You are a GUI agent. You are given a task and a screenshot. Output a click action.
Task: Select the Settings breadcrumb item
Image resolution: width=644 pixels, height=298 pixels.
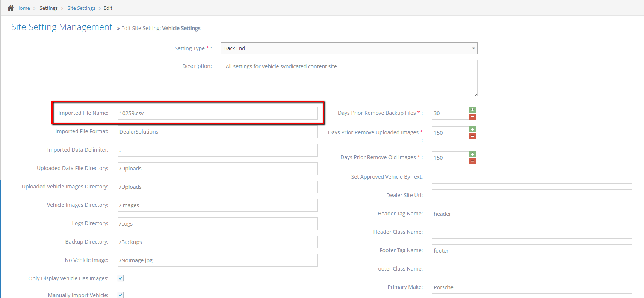(x=48, y=8)
